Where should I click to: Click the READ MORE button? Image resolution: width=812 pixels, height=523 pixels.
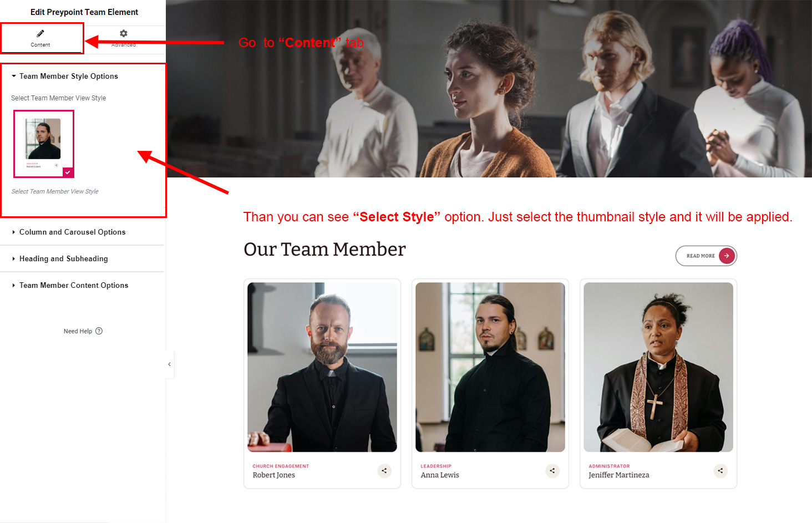point(706,256)
